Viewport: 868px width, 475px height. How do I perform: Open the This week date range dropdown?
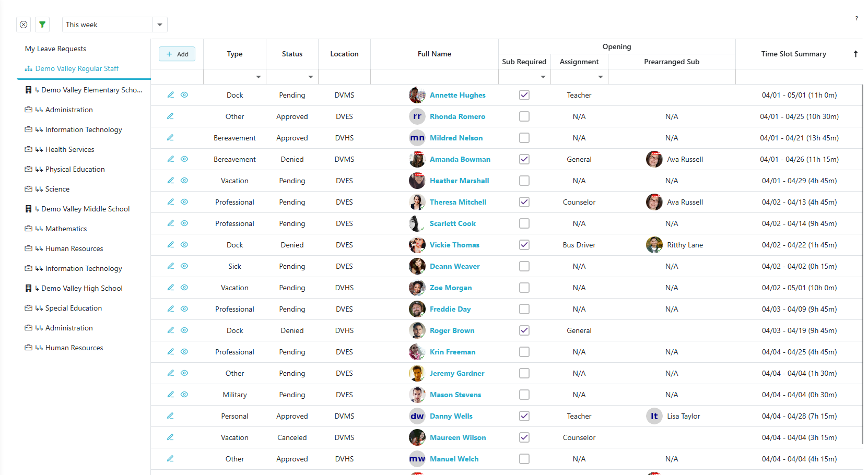160,25
